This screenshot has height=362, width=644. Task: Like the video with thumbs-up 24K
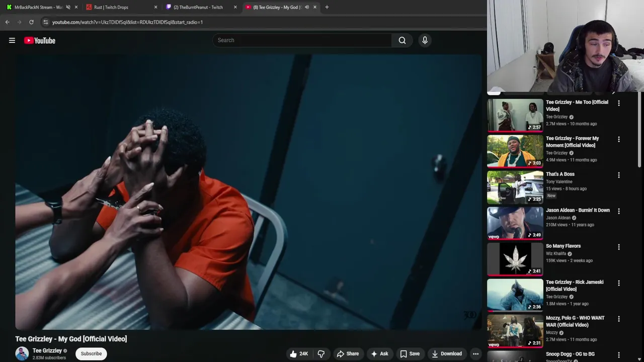(299, 353)
